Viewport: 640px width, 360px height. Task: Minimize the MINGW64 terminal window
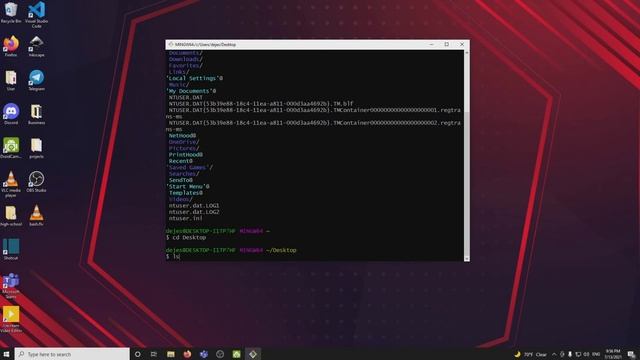pos(431,44)
